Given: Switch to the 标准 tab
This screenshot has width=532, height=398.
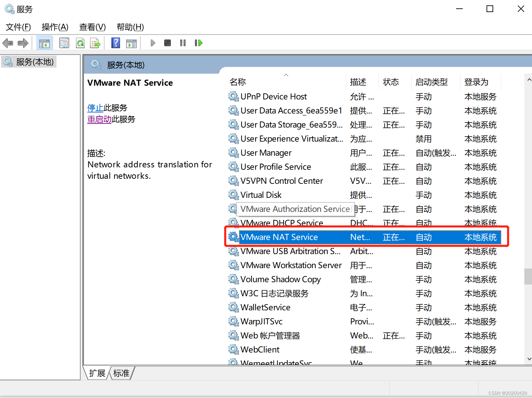Looking at the screenshot, I should pyautogui.click(x=121, y=373).
